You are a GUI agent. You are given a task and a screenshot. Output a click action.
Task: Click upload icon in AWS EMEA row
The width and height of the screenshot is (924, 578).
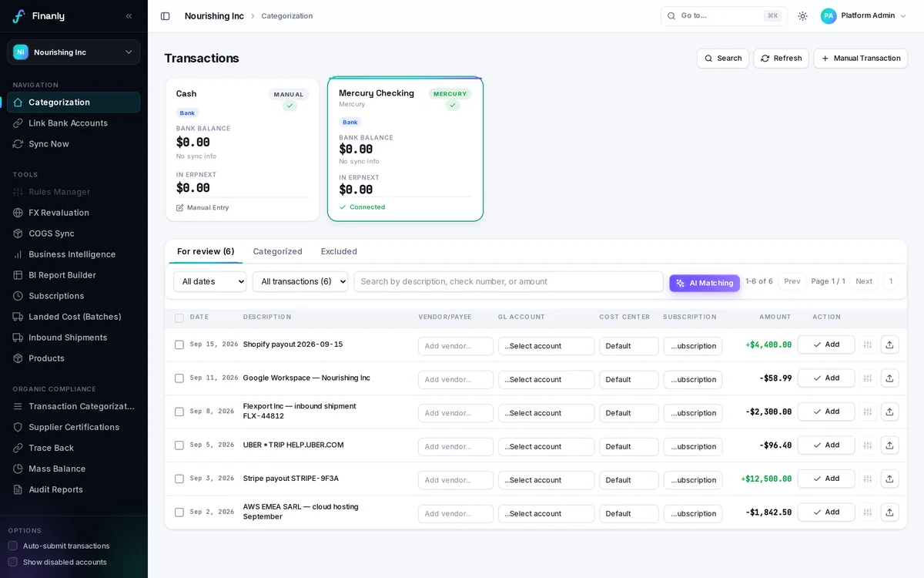(x=889, y=512)
